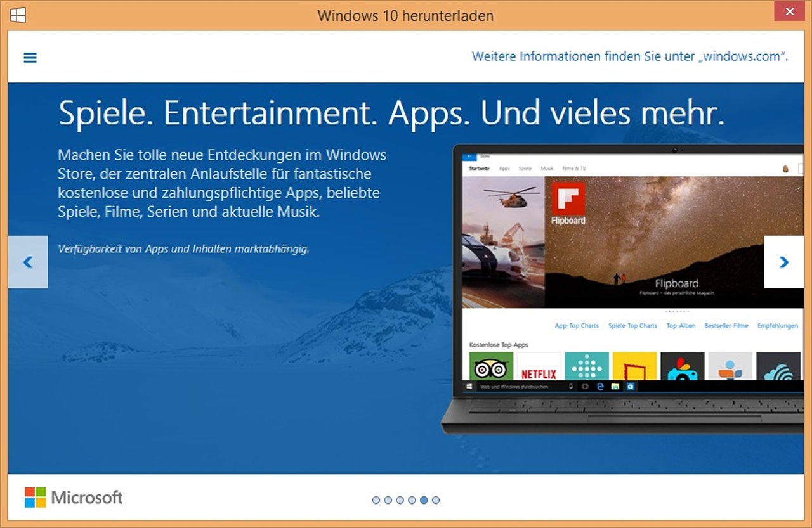
Task: Open the hamburger menu
Action: click(x=30, y=58)
